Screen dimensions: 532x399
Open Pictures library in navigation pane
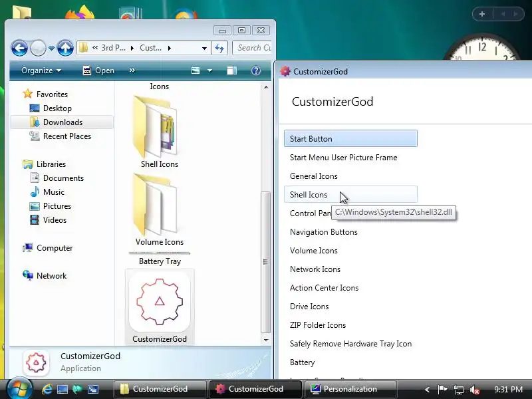(x=51, y=206)
